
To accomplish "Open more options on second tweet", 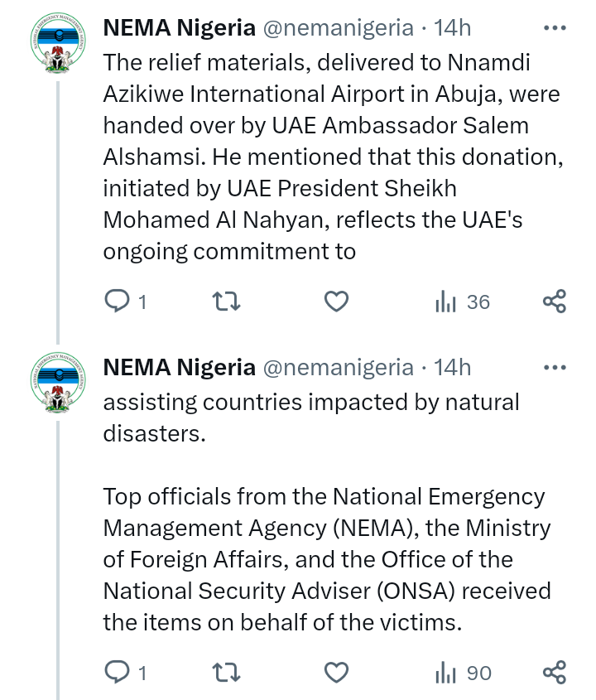I will [x=554, y=367].
